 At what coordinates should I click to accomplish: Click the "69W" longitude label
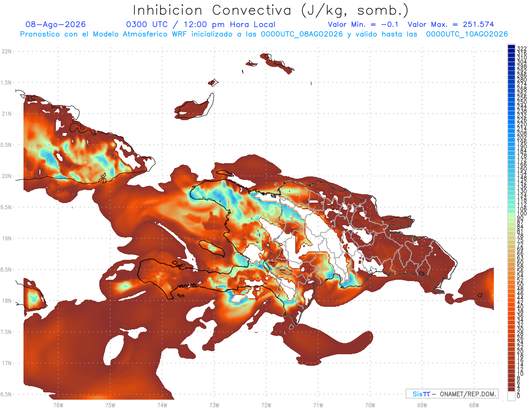422,405
